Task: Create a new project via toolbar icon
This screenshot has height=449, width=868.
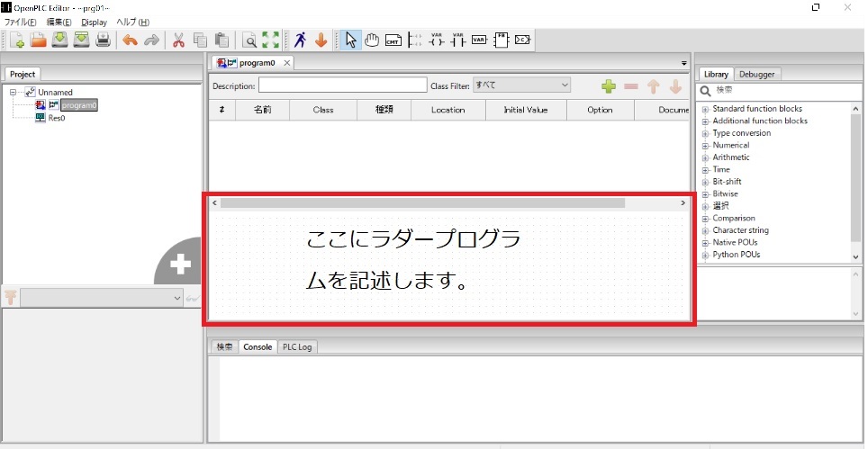Action: pos(17,40)
